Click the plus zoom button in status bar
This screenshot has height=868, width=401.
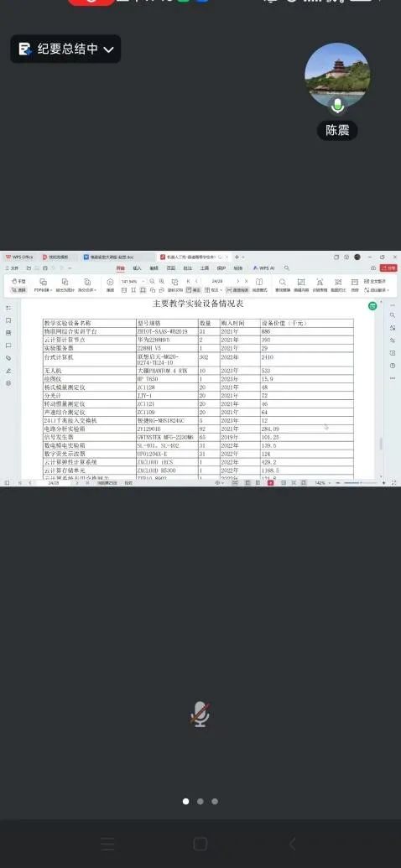coord(384,483)
